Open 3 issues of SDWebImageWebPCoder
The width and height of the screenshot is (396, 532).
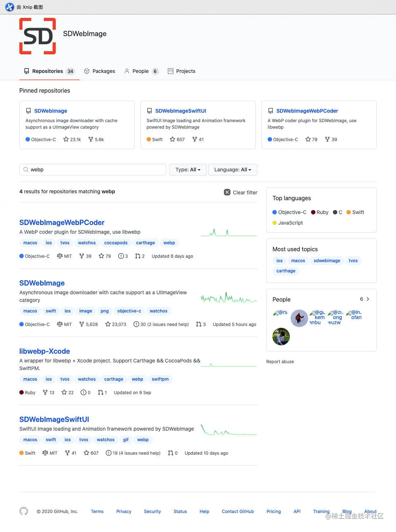coord(123,256)
